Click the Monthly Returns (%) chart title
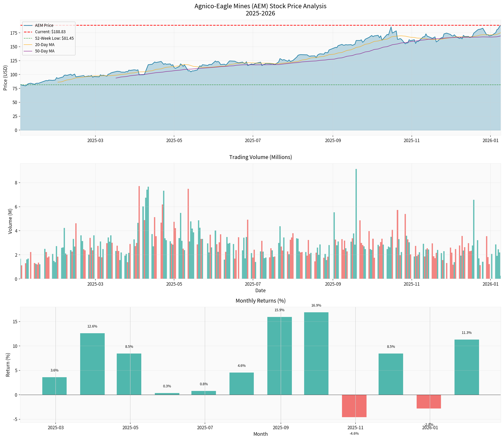This screenshot has height=440, width=504. 261,300
